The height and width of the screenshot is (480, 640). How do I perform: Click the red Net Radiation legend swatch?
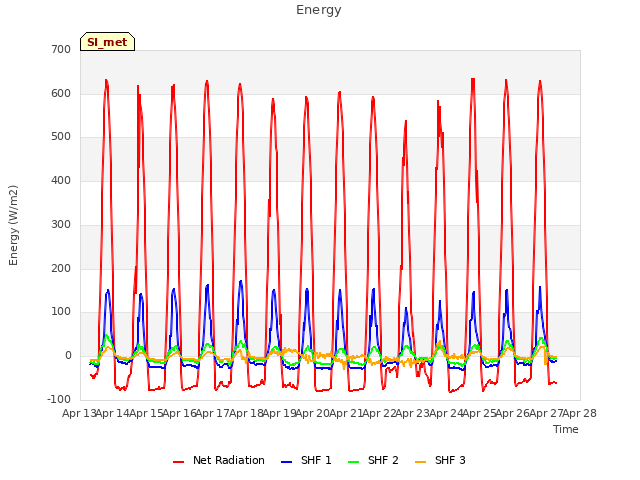[178, 462]
